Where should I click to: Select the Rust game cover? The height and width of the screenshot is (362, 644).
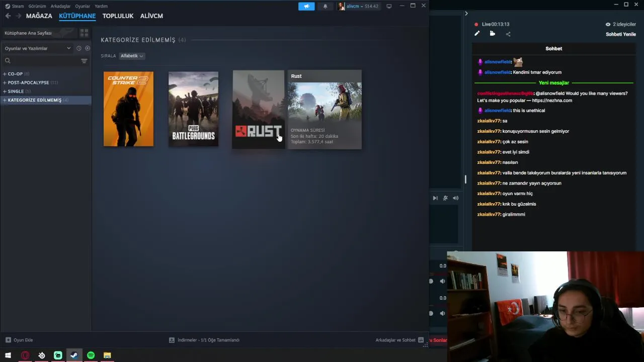(x=259, y=110)
